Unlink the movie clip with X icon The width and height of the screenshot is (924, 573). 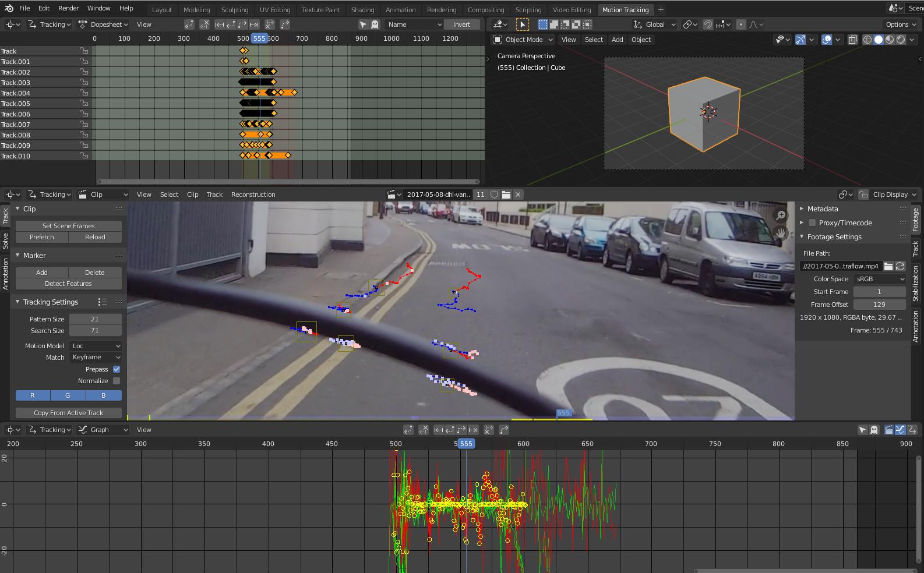(518, 194)
